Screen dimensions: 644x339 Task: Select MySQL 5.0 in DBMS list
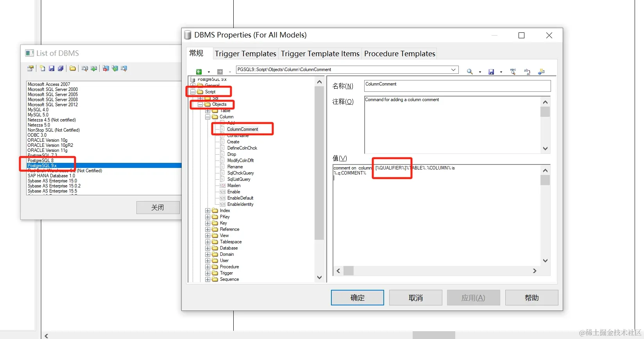click(x=38, y=115)
